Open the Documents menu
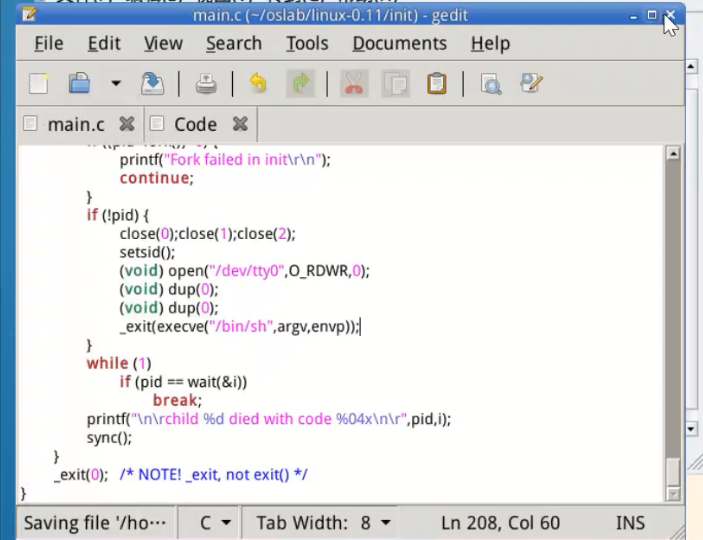Image resolution: width=703 pixels, height=540 pixels. point(399,43)
